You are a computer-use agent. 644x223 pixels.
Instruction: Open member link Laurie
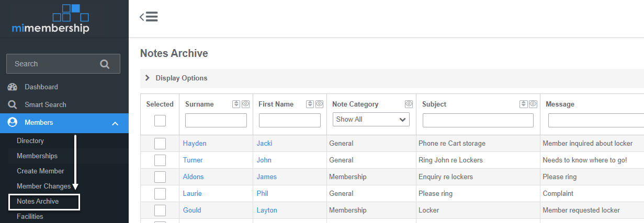[193, 194]
